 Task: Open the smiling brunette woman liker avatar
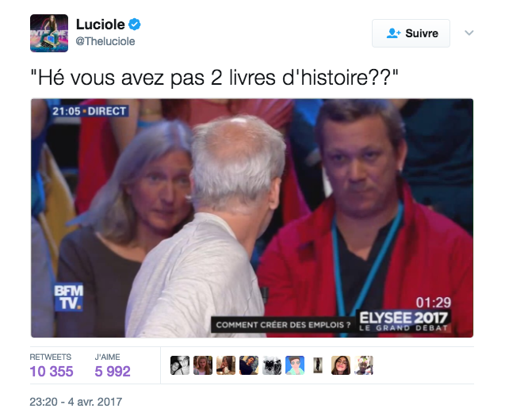tap(341, 365)
